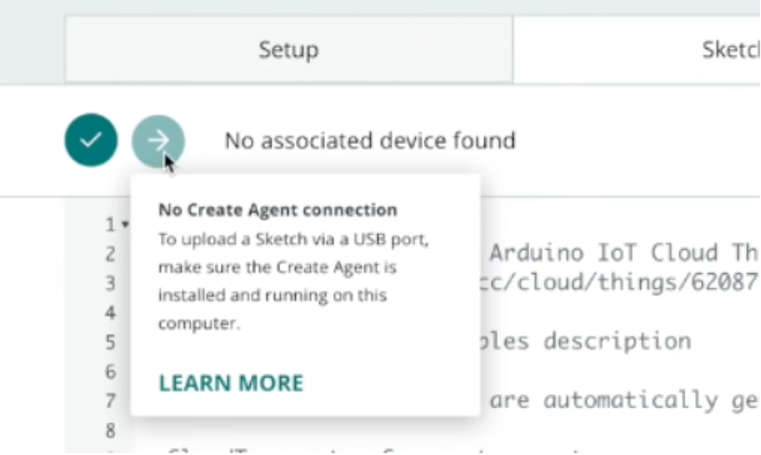761x455 pixels.
Task: Collapse code fold arrow at line 1
Action: click(x=126, y=224)
